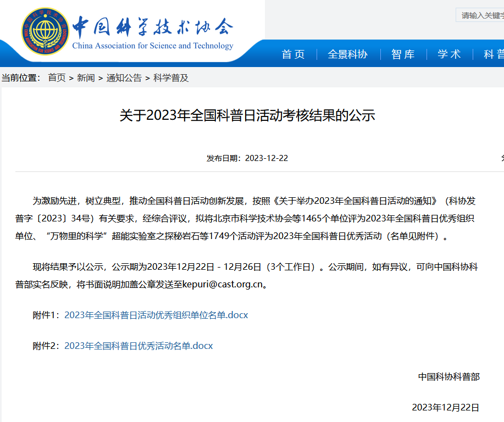Navigate to 新闻 via the breadcrumb

click(x=86, y=78)
